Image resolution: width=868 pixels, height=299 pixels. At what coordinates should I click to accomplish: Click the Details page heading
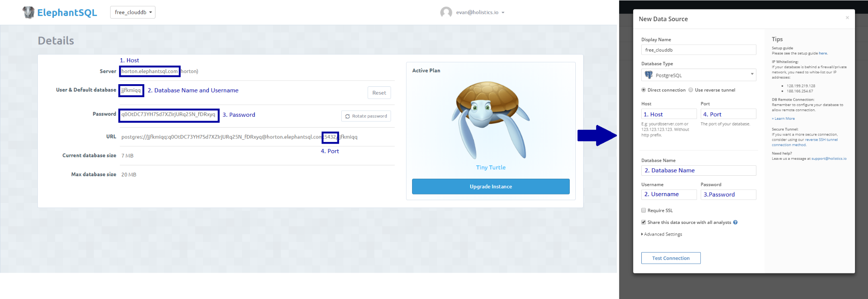click(x=56, y=41)
